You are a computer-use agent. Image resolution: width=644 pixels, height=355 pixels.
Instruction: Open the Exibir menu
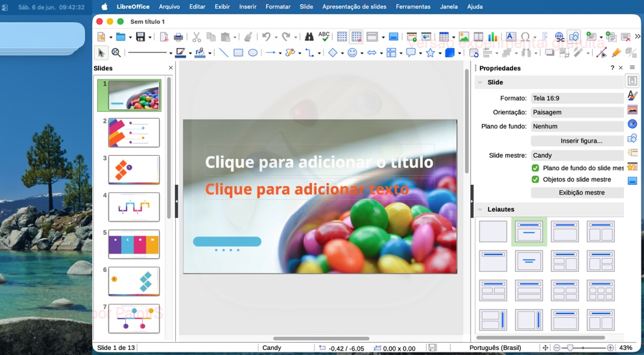coord(222,6)
